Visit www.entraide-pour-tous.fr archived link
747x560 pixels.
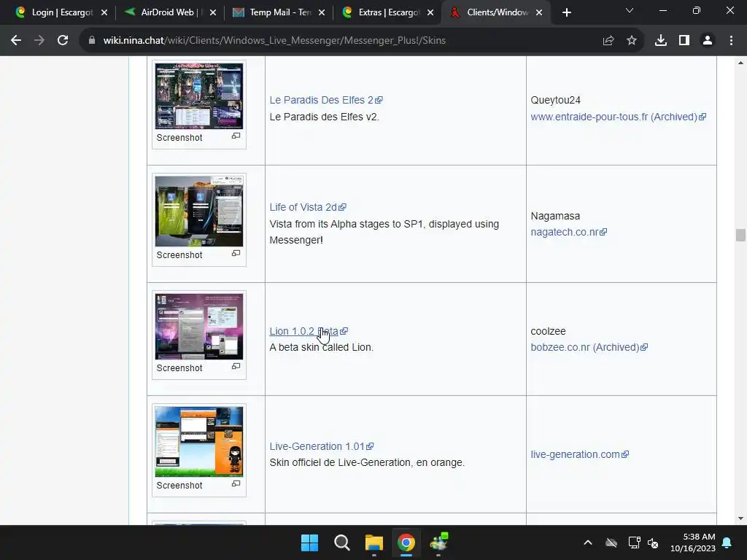[x=618, y=117]
